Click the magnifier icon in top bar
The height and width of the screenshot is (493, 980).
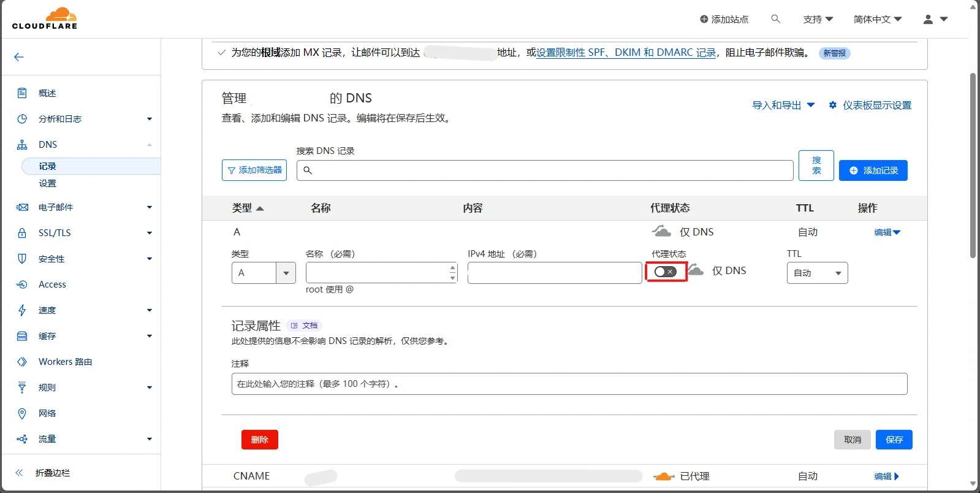tap(776, 19)
